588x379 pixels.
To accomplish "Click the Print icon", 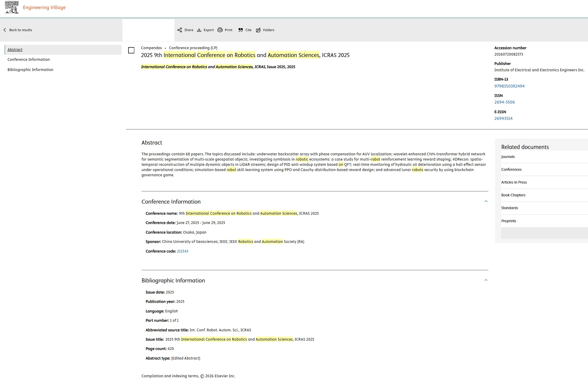I will (x=220, y=30).
